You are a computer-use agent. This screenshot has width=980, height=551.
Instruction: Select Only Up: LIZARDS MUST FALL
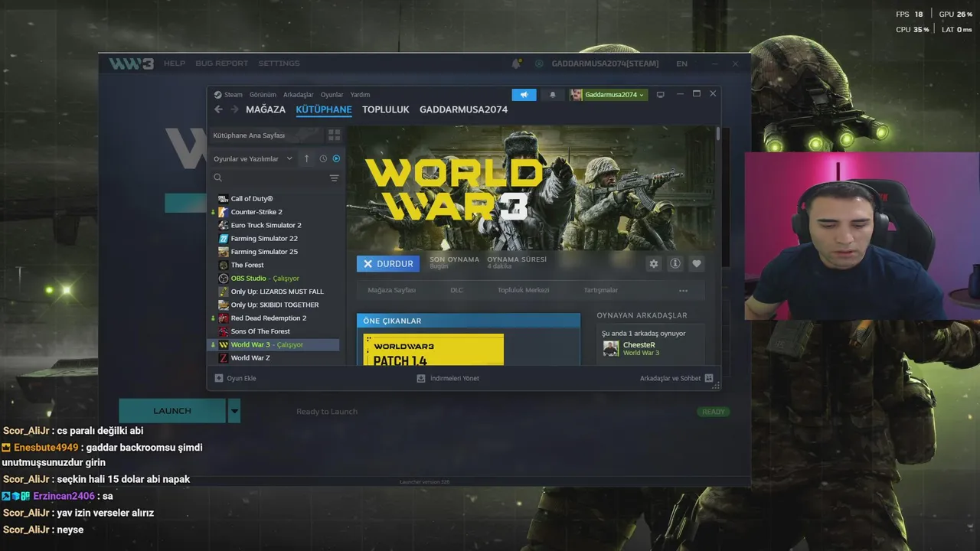tap(277, 292)
